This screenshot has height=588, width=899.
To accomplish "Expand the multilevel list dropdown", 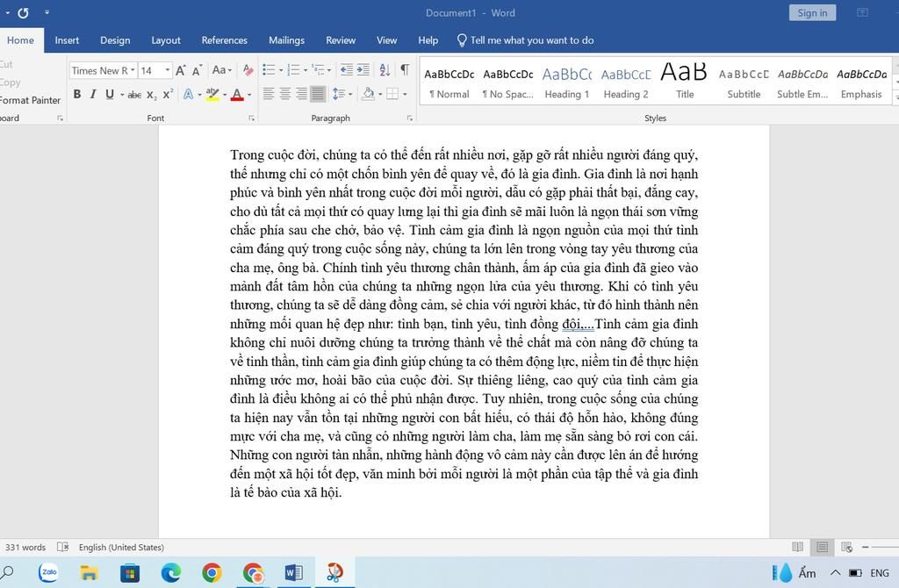I will [x=329, y=70].
